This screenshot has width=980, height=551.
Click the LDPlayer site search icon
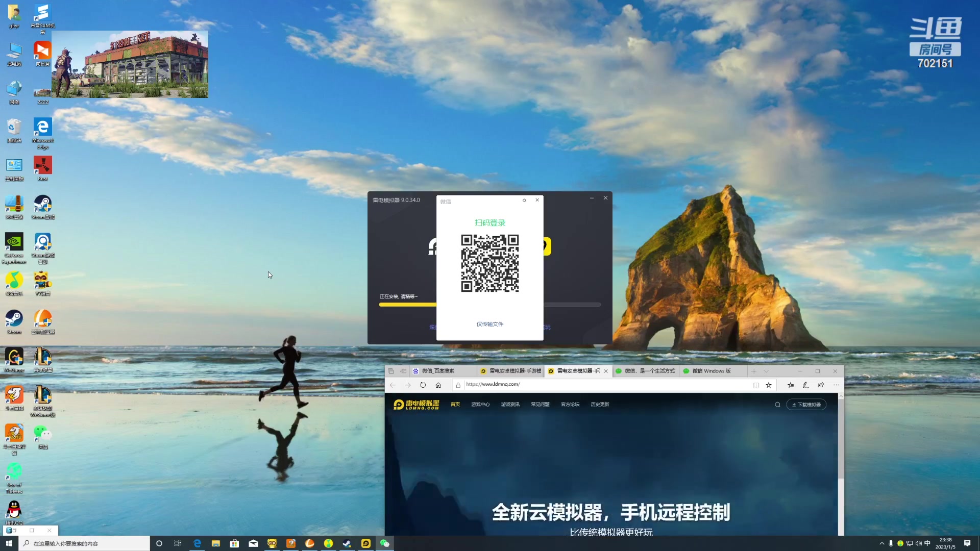[777, 405]
